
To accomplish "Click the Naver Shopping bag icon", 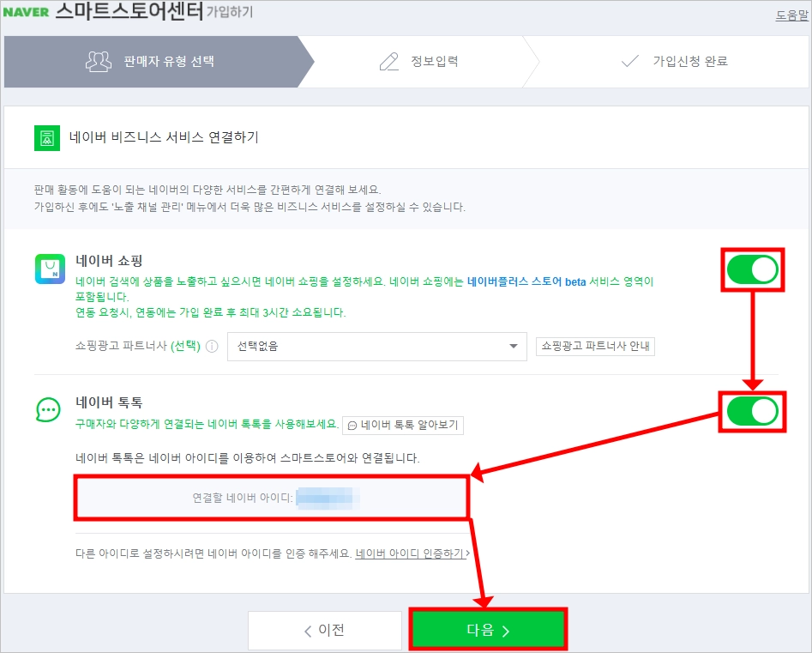I will click(x=51, y=269).
